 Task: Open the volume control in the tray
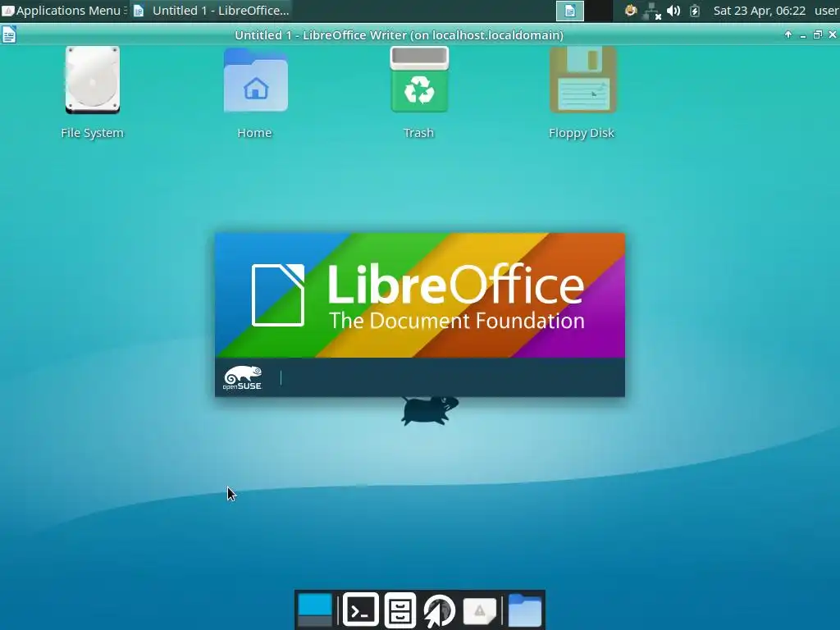673,11
